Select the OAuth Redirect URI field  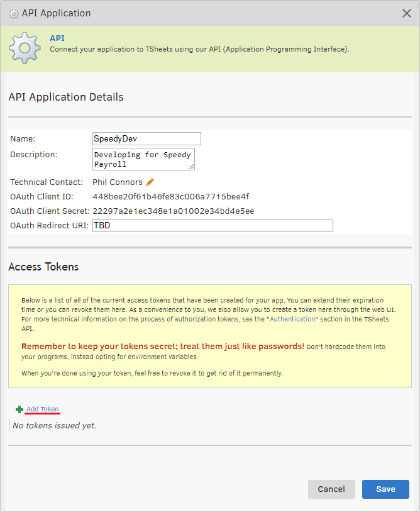(213, 226)
